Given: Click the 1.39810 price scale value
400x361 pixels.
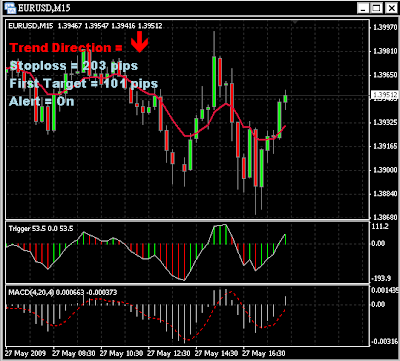Looking at the screenshot, I should 385,51.
